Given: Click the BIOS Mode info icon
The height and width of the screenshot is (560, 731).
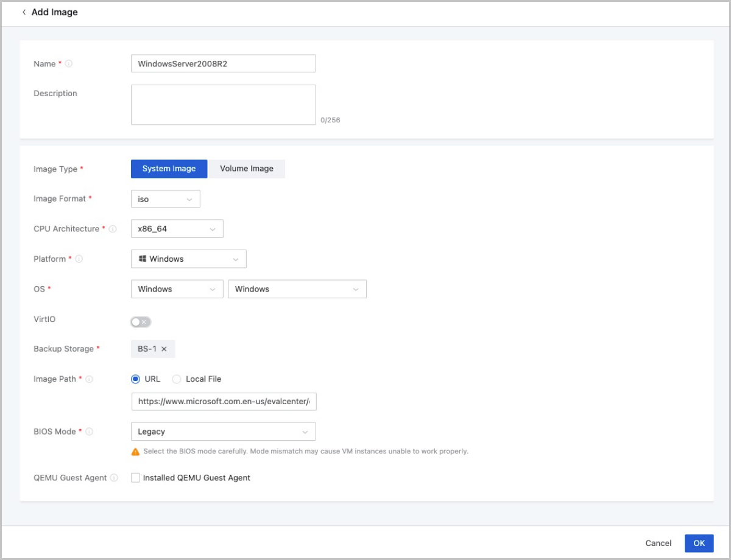Looking at the screenshot, I should pos(90,432).
